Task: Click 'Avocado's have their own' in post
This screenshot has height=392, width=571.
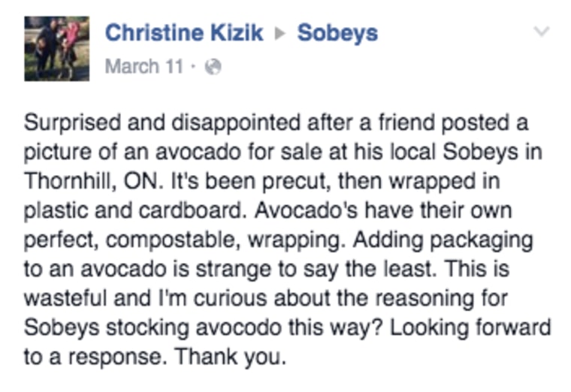Action: coord(383,210)
